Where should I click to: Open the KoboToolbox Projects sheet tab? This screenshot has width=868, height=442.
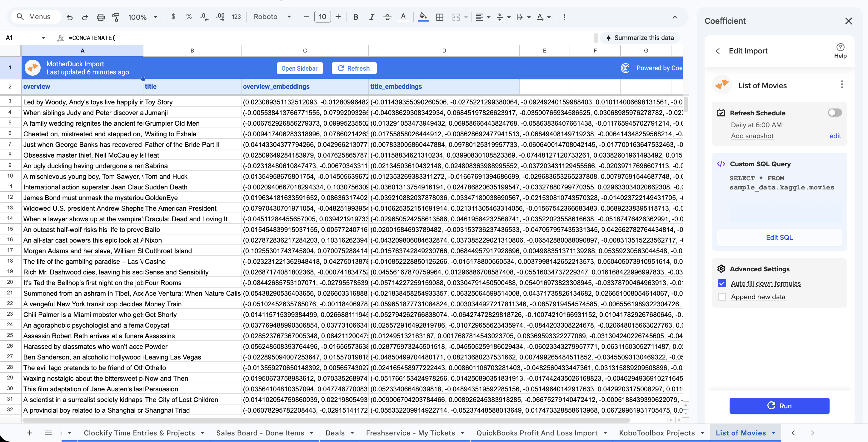pyautogui.click(x=657, y=433)
